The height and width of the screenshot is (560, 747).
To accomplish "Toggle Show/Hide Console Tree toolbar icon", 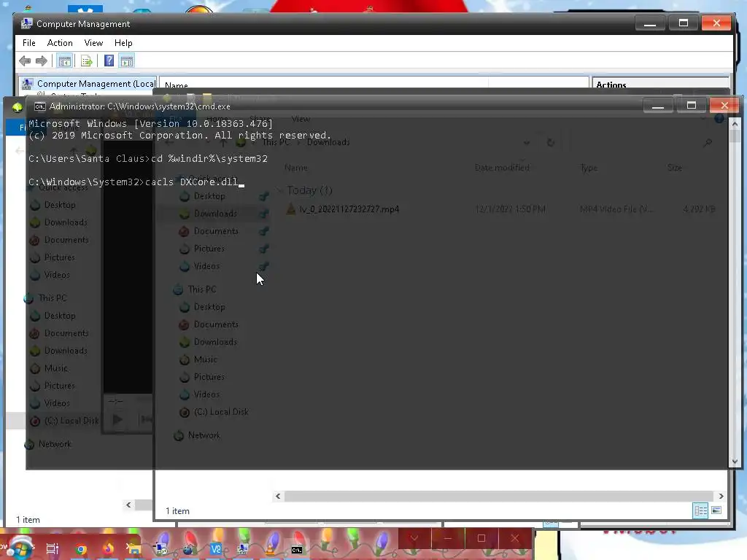I will (x=65, y=61).
